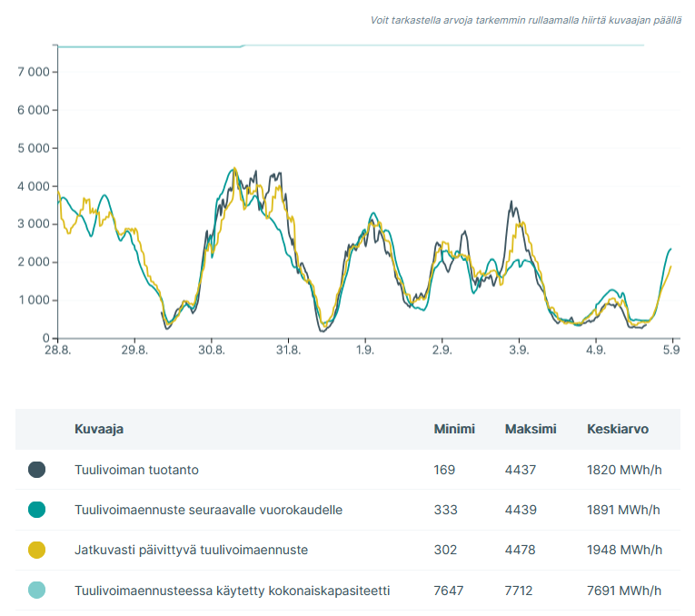Select the 'Tuulivoiman tuotanto' series label
695x616 pixels.
136,470
